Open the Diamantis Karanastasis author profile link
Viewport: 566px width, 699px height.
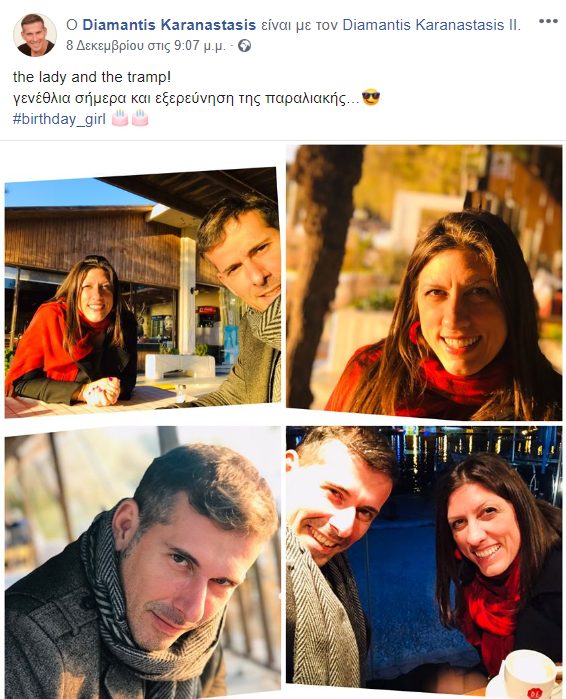click(169, 25)
